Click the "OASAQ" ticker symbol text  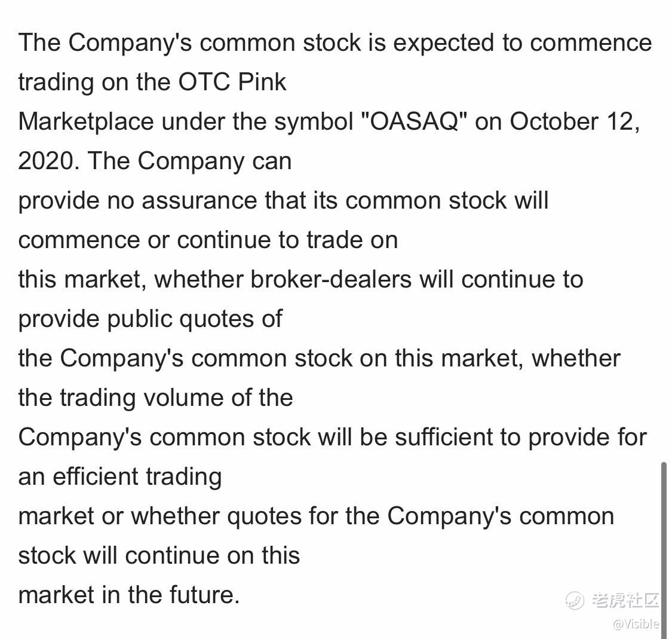click(x=418, y=122)
